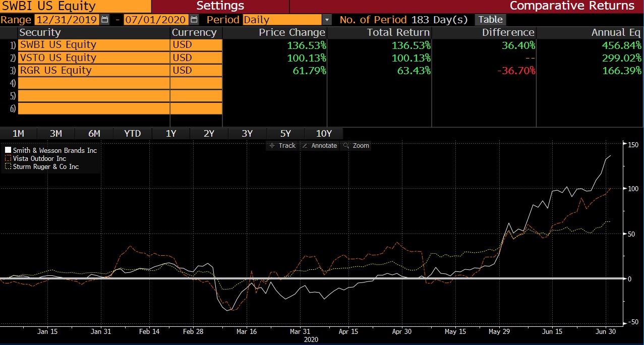
Task: Click empty security field in row 4
Action: pyautogui.click(x=94, y=83)
